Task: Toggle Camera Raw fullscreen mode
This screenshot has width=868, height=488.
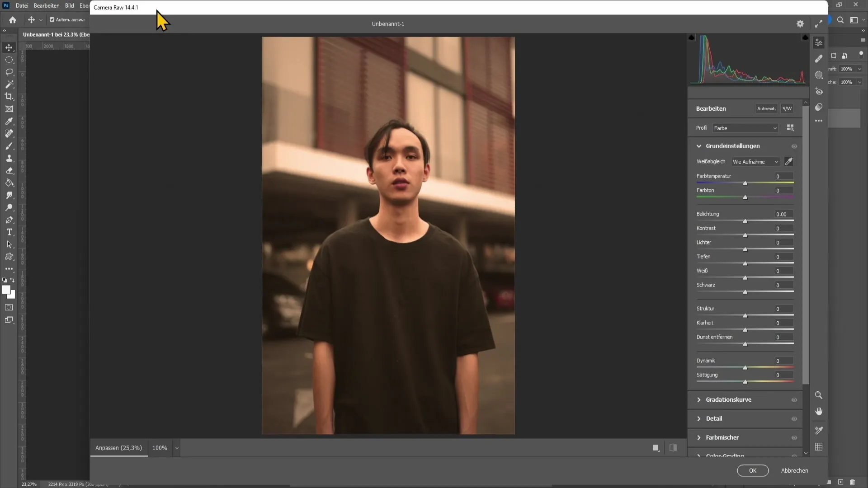Action: [819, 24]
